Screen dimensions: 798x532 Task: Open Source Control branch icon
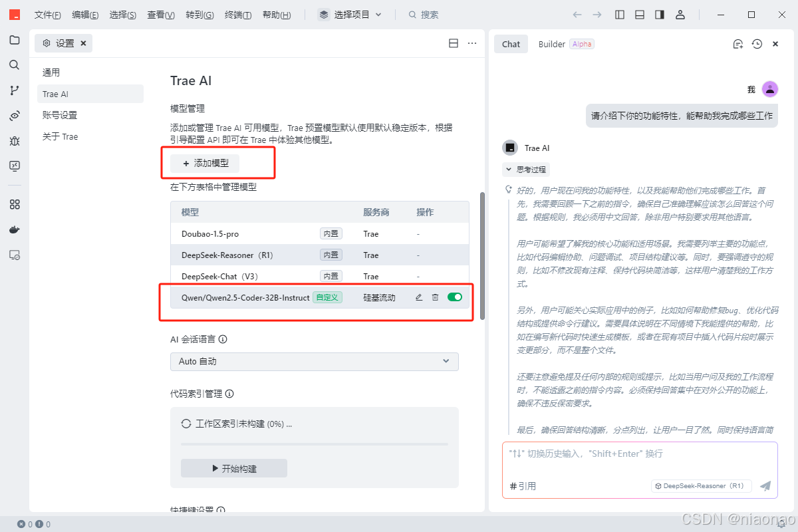click(x=14, y=90)
